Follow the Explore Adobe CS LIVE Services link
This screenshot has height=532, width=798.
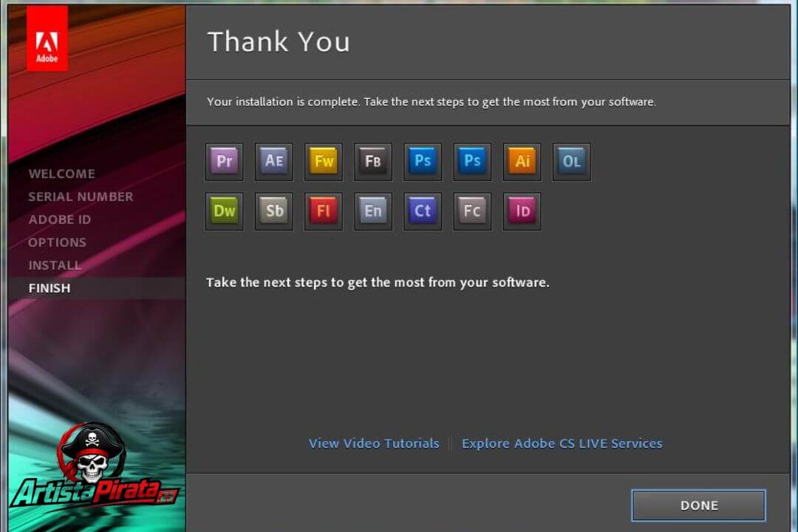click(562, 443)
